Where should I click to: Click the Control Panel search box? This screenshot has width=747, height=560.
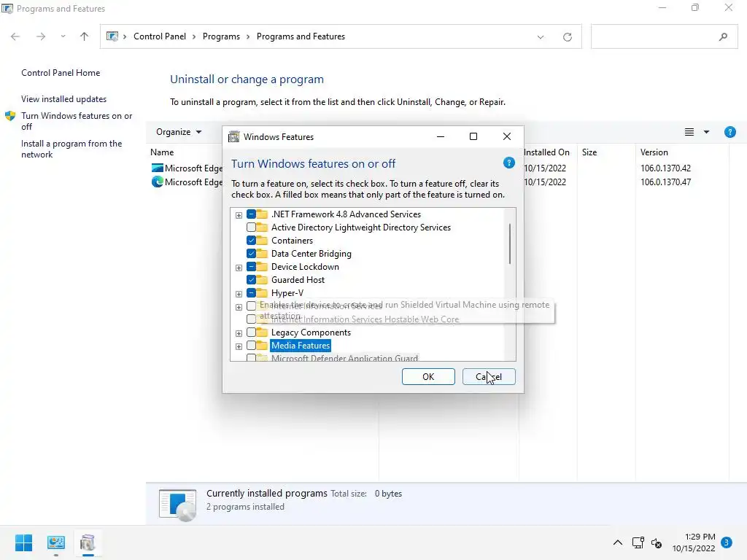(x=664, y=36)
